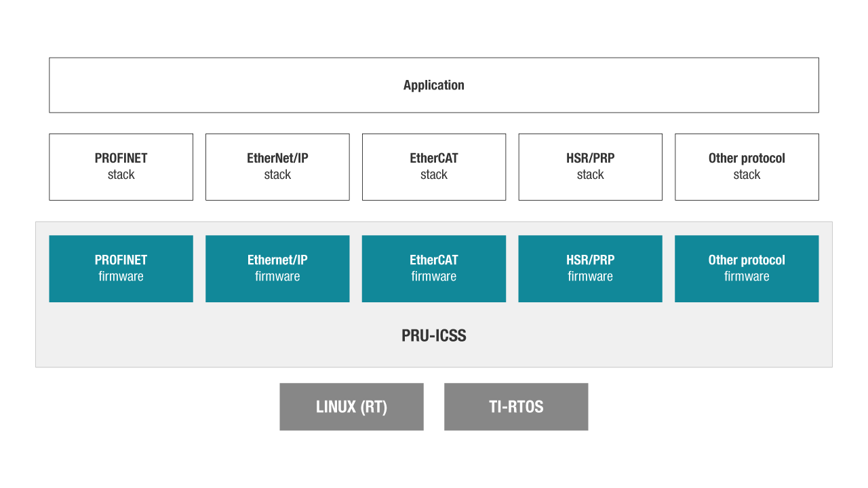Click the word 'stack' under PROFINET
This screenshot has width=868, height=488.
pos(121,175)
